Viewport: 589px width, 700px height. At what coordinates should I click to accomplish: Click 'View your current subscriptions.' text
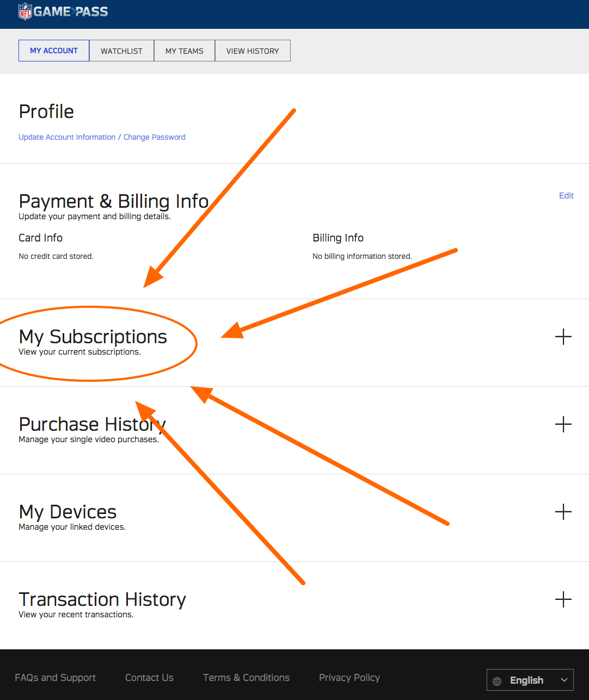pos(79,352)
